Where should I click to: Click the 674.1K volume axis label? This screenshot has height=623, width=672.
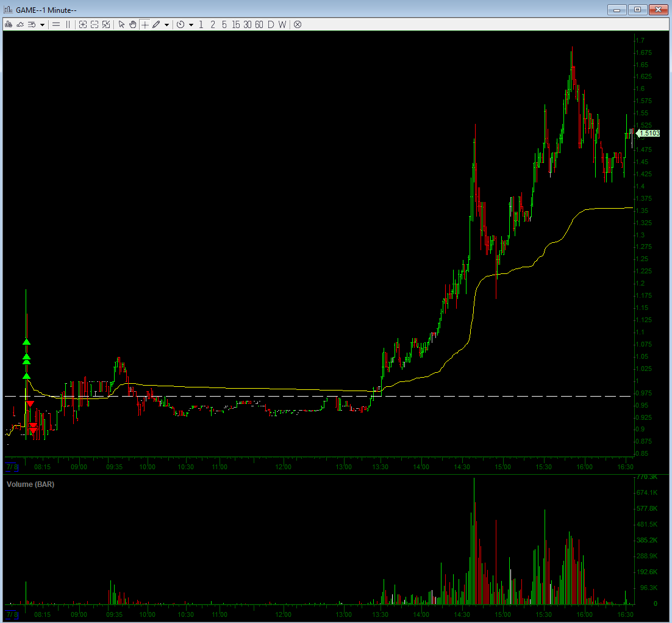[x=647, y=492]
